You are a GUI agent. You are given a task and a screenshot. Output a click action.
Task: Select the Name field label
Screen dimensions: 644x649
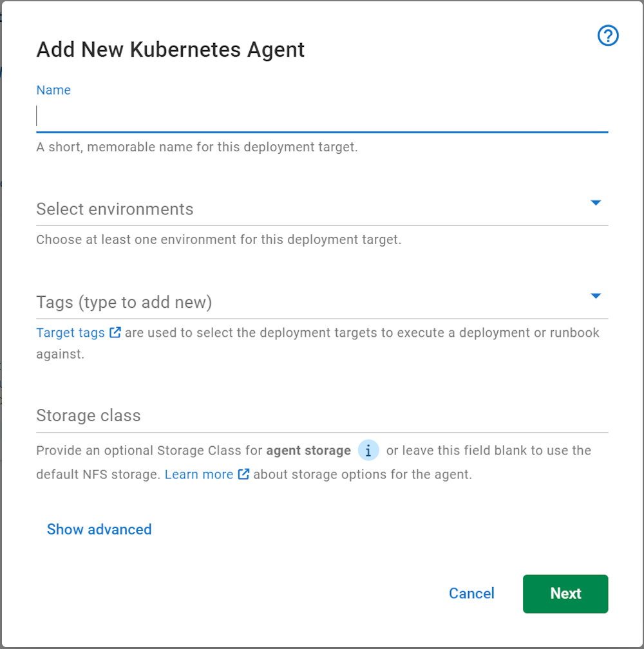click(x=53, y=90)
